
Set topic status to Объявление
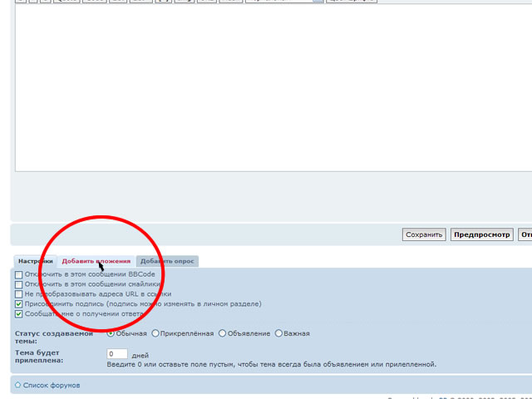tap(222, 333)
